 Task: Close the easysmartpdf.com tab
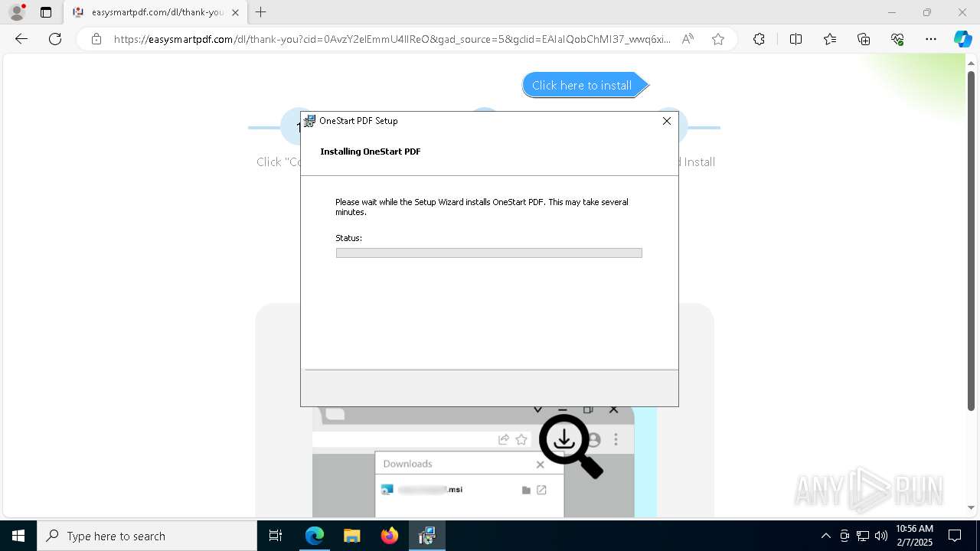235,12
